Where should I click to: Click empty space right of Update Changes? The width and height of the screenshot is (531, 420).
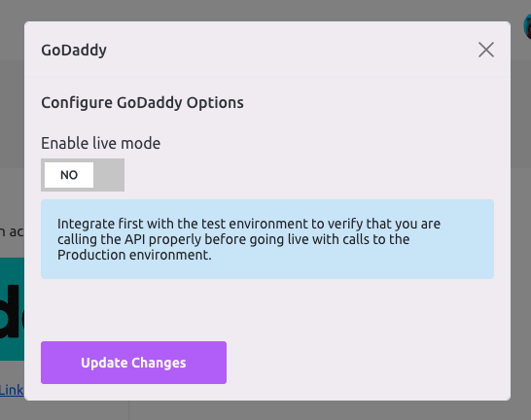[x=366, y=363]
